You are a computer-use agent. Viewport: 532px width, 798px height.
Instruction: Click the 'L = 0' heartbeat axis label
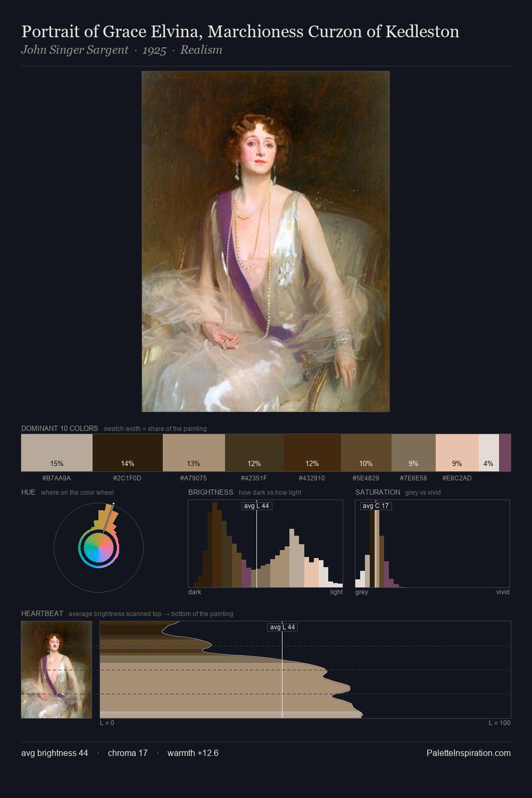coord(107,723)
